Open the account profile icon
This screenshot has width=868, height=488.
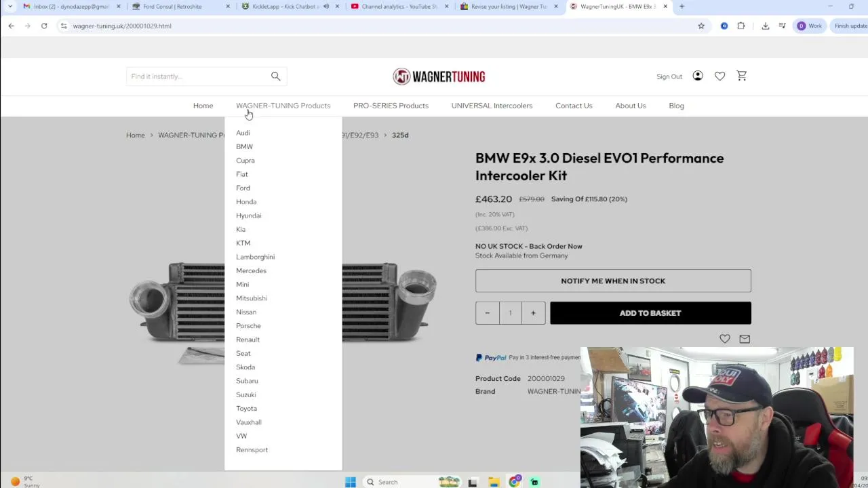click(x=698, y=76)
